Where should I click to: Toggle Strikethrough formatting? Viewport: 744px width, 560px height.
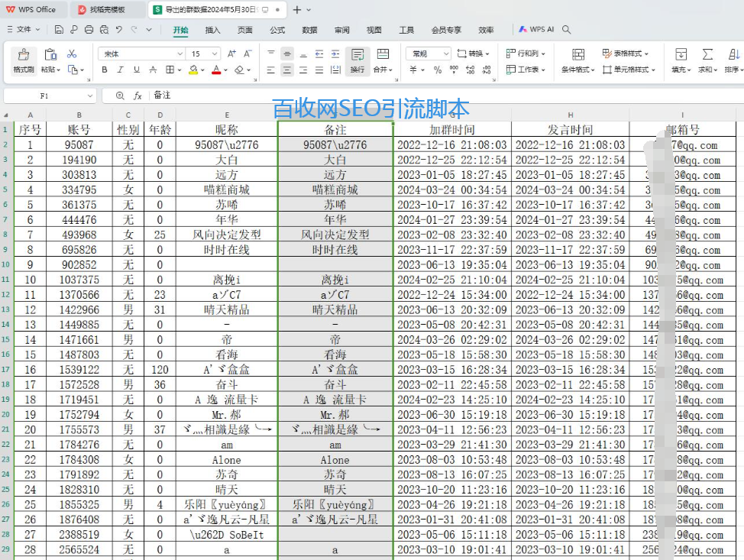(x=153, y=70)
